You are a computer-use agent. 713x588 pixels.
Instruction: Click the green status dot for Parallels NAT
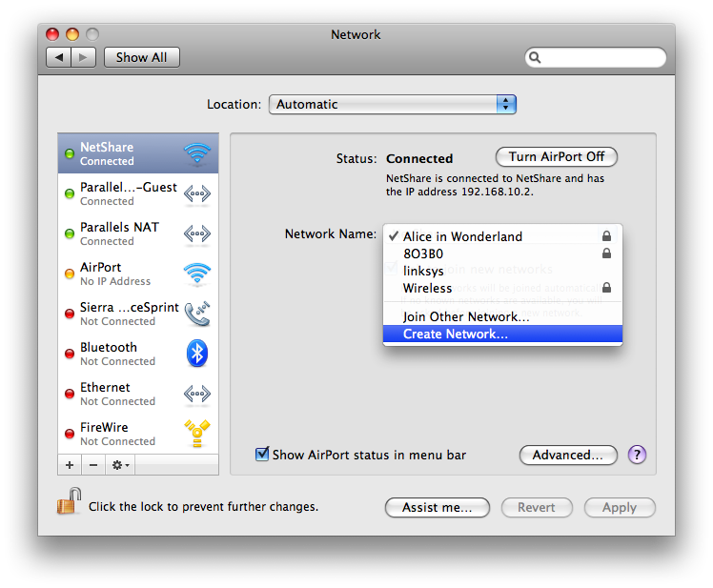coord(70,233)
